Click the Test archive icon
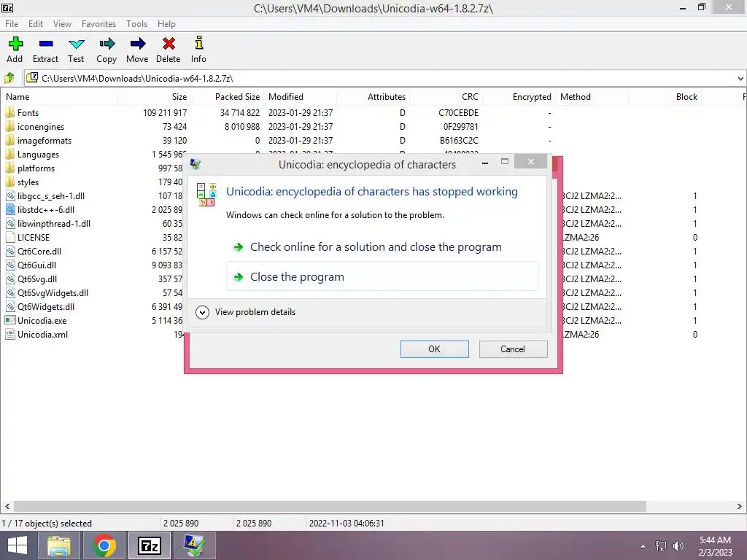This screenshot has width=747, height=560. tap(76, 44)
